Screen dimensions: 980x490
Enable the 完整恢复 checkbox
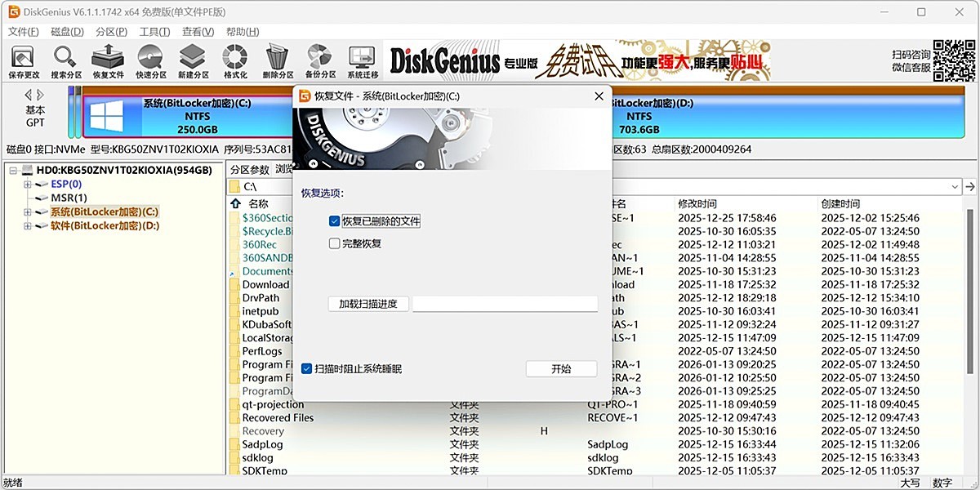(334, 243)
